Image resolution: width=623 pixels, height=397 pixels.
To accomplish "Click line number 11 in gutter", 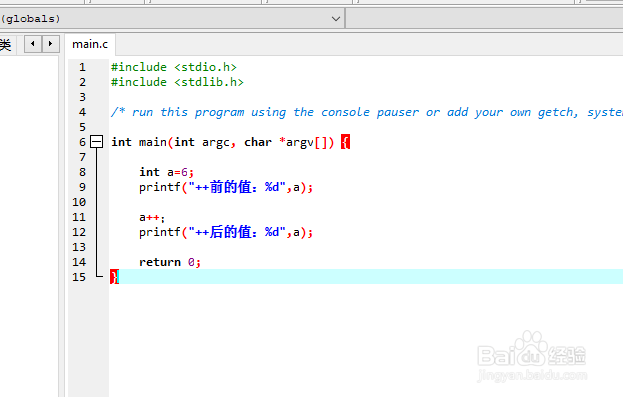I will pos(79,217).
